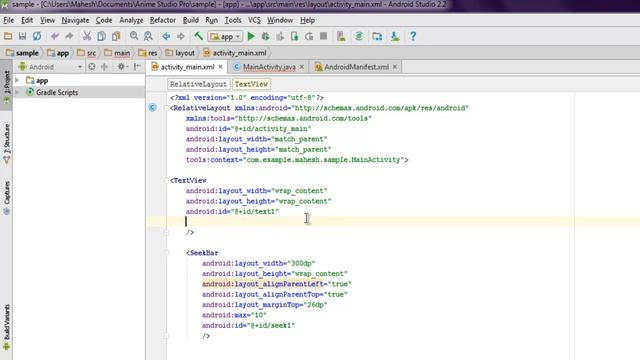The width and height of the screenshot is (640, 360).
Task: Open the Build Variants side tool window
Action: (x=7, y=327)
